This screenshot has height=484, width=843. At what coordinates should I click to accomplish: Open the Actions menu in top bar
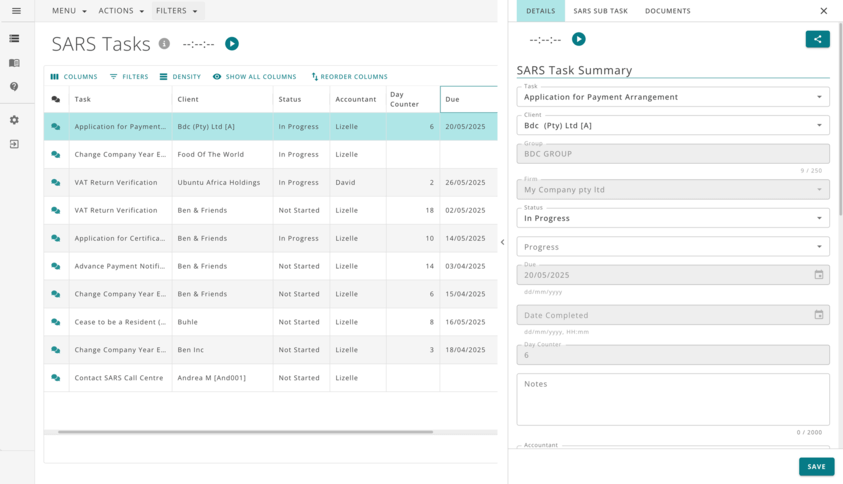click(121, 11)
